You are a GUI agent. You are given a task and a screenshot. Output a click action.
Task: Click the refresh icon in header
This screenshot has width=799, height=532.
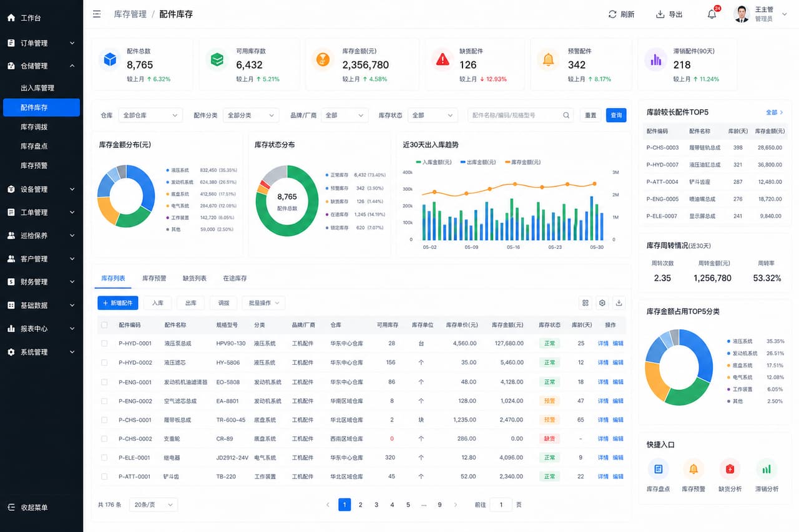click(x=612, y=14)
